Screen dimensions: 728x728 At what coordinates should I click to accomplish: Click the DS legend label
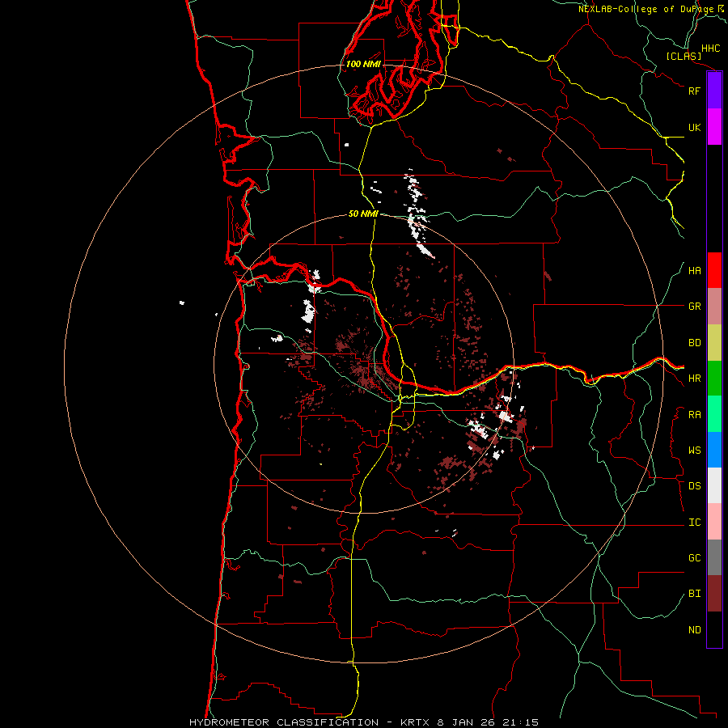click(x=694, y=486)
